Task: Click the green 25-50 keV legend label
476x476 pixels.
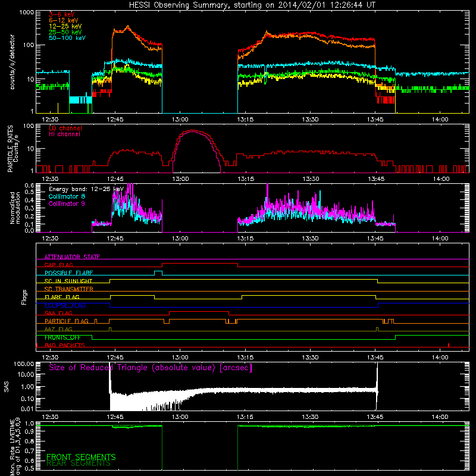Action: pyautogui.click(x=65, y=32)
